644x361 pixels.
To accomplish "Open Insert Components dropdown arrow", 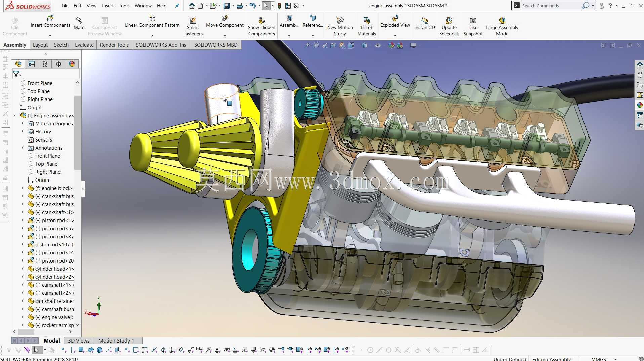I will point(50,36).
